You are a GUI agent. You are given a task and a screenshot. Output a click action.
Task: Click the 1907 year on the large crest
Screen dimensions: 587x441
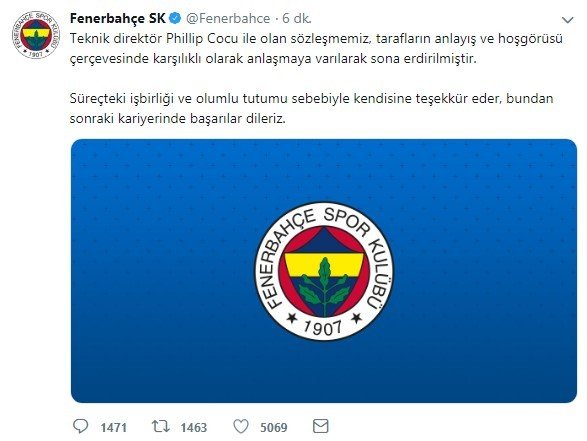[x=323, y=327]
